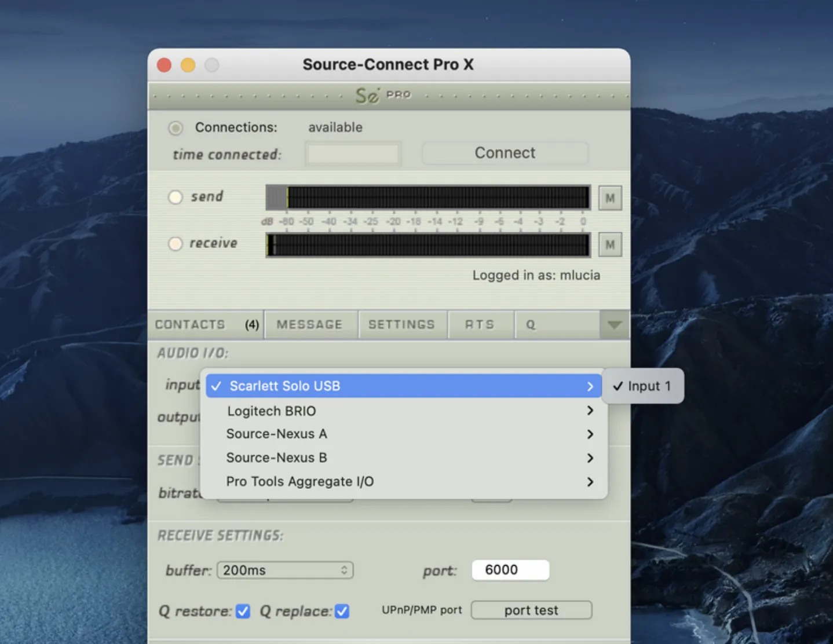The height and width of the screenshot is (644, 833).
Task: Click the 'RECEIVE SETTINGS:' heading
Action: (221, 536)
